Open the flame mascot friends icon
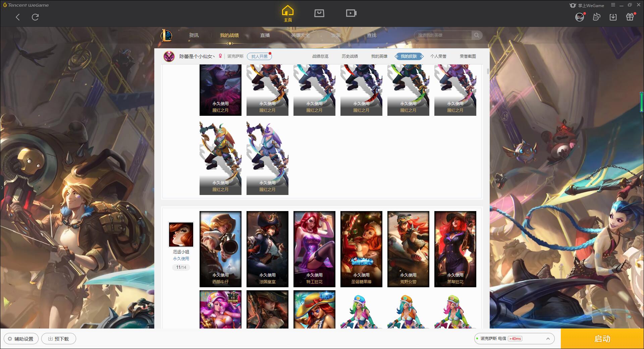 pyautogui.click(x=596, y=17)
